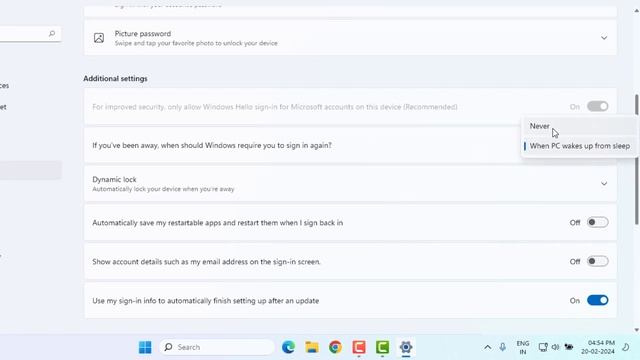Launch Google Chrome from taskbar
Image resolution: width=640 pixels, height=360 pixels.
coord(336,347)
